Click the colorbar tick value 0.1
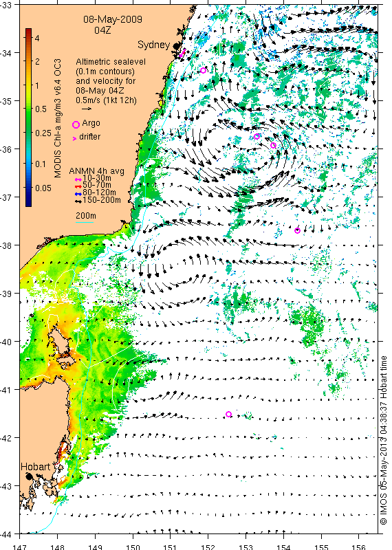The image size is (392, 550). click(41, 164)
